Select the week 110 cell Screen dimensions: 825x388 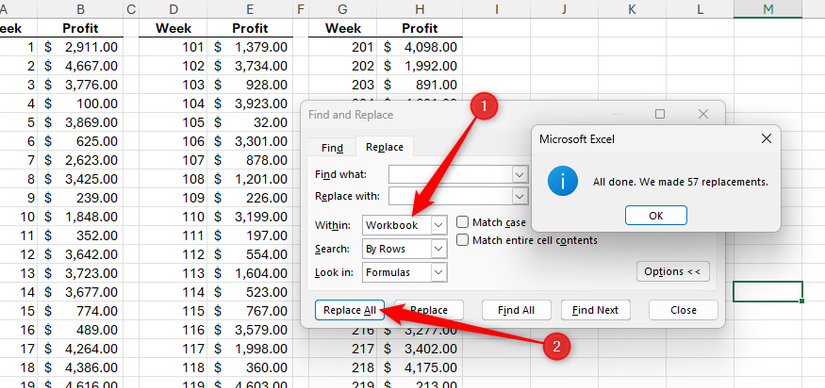[x=173, y=217]
